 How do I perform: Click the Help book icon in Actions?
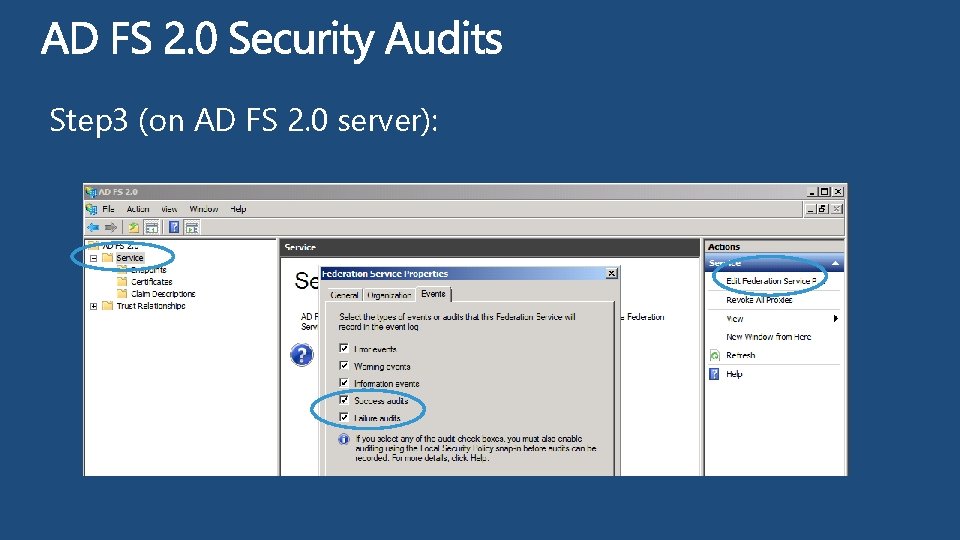[x=714, y=374]
